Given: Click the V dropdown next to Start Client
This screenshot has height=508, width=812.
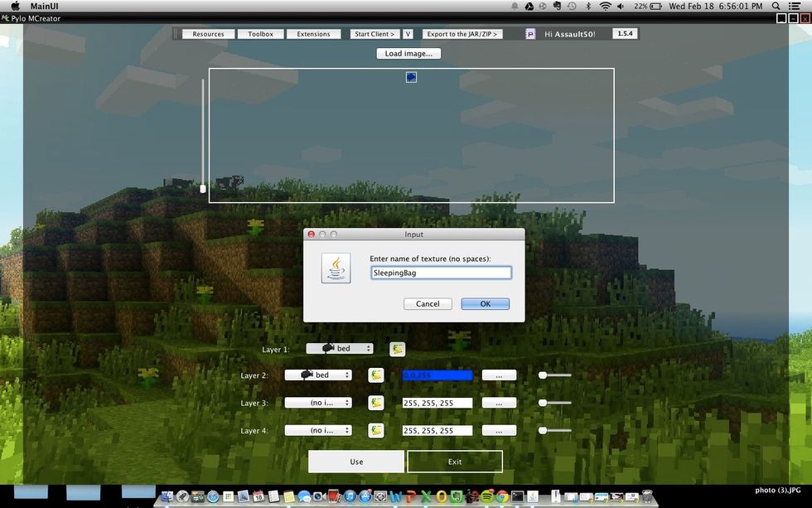Looking at the screenshot, I should (408, 34).
